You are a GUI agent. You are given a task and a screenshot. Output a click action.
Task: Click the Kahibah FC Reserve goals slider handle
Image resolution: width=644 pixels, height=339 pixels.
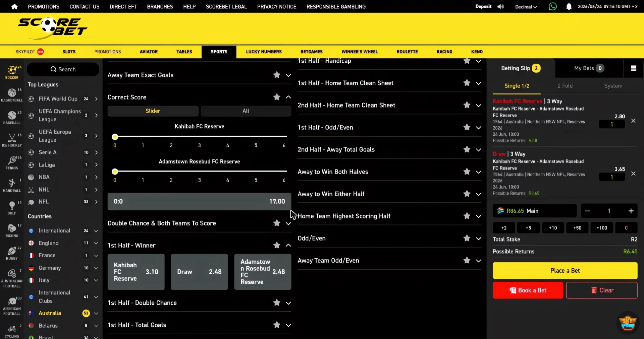(115, 137)
